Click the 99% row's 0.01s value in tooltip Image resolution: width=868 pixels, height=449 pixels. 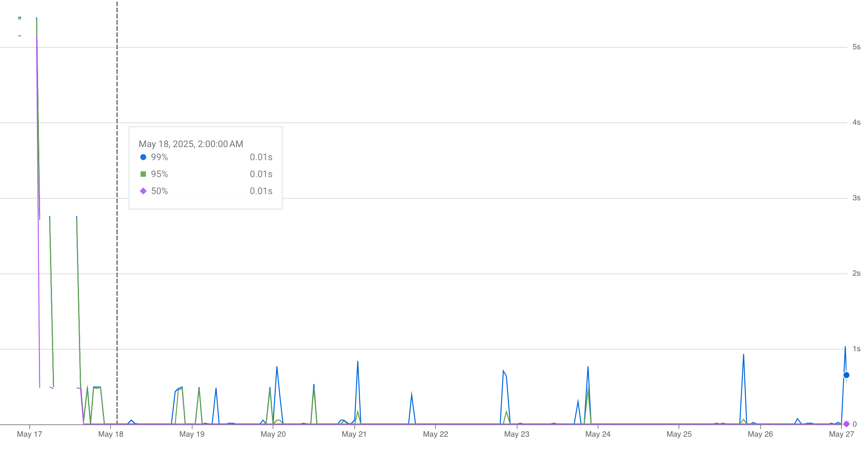click(x=261, y=157)
